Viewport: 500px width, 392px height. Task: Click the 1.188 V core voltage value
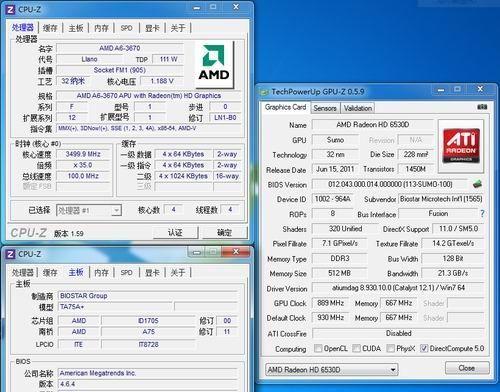[162, 81]
